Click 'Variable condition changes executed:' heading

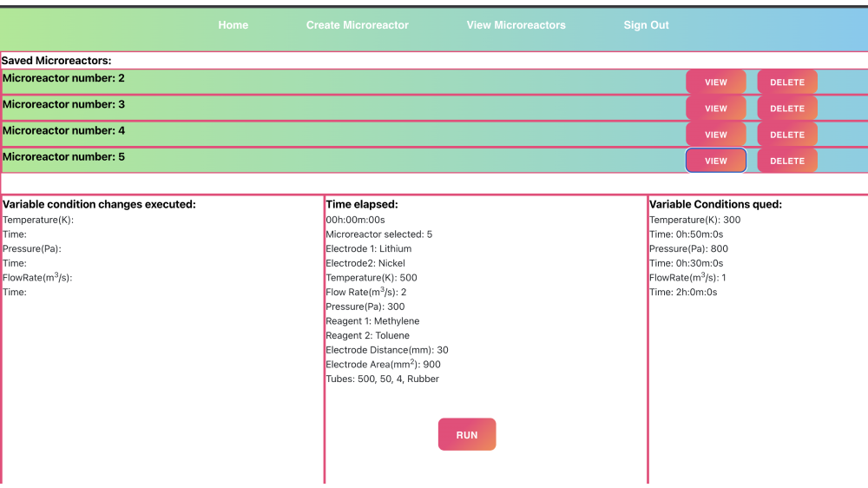(99, 204)
